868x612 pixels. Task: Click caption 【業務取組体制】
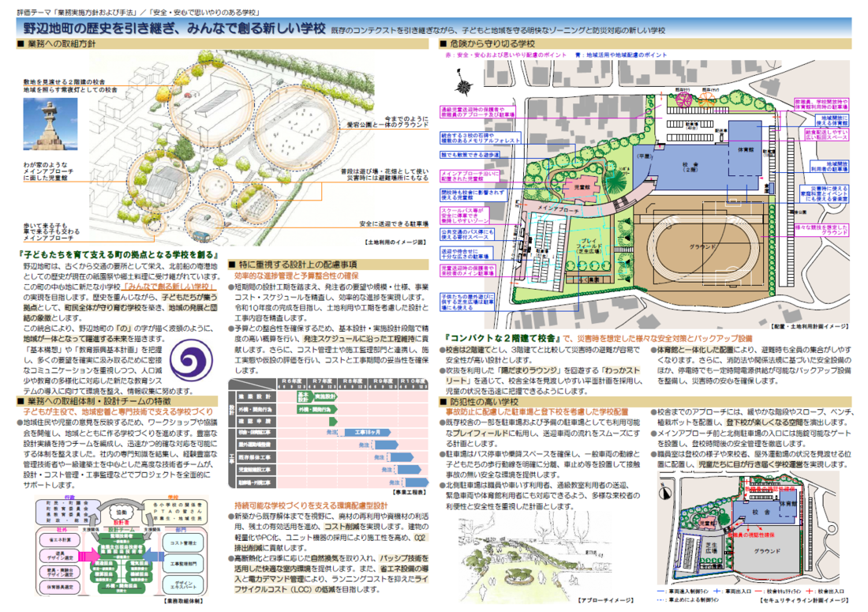tap(183, 602)
